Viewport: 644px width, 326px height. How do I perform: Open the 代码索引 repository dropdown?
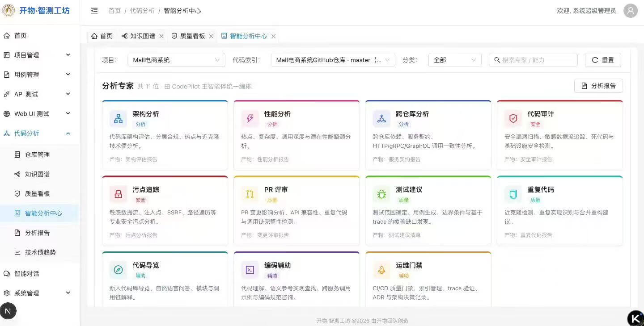[x=333, y=60]
